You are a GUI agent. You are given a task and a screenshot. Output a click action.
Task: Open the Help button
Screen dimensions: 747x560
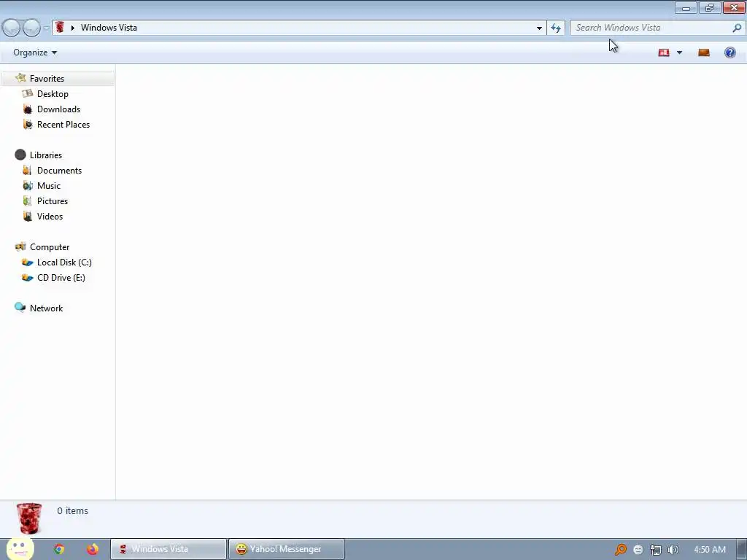click(x=729, y=52)
